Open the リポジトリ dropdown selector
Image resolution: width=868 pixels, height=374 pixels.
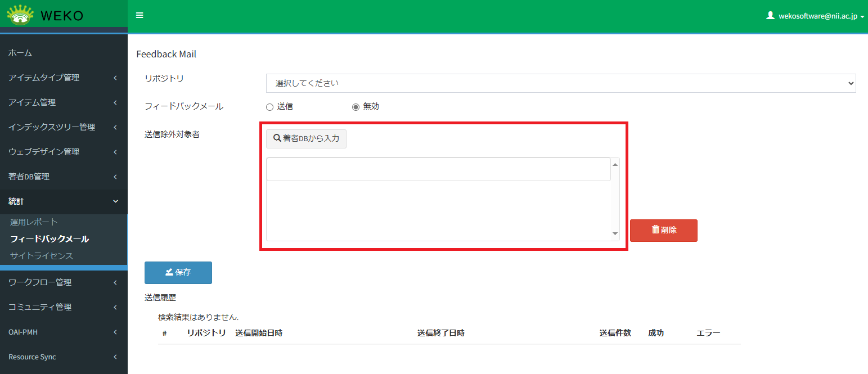560,83
